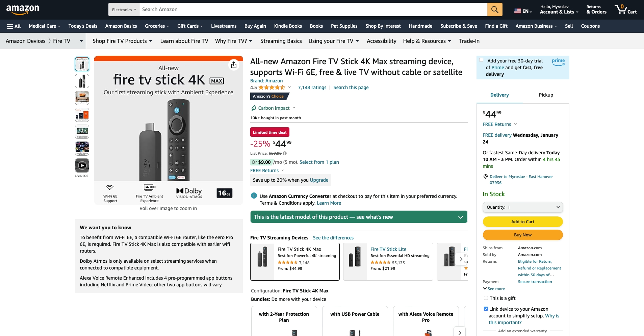644x336 pixels.
Task: Click into the Search Amazon field
Action: click(x=313, y=9)
